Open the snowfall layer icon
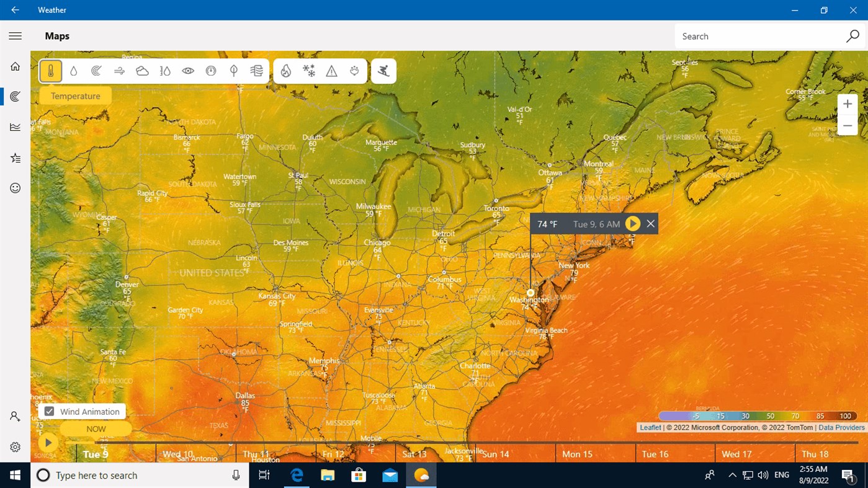This screenshot has width=868, height=488. pyautogui.click(x=309, y=71)
